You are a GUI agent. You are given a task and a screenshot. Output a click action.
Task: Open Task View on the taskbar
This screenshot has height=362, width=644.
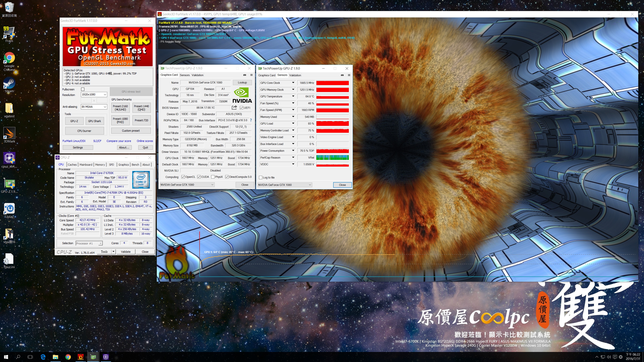tap(30, 357)
